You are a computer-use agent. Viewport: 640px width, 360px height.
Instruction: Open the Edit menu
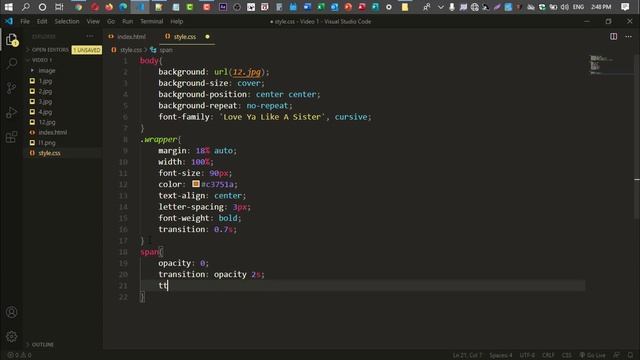coord(42,21)
